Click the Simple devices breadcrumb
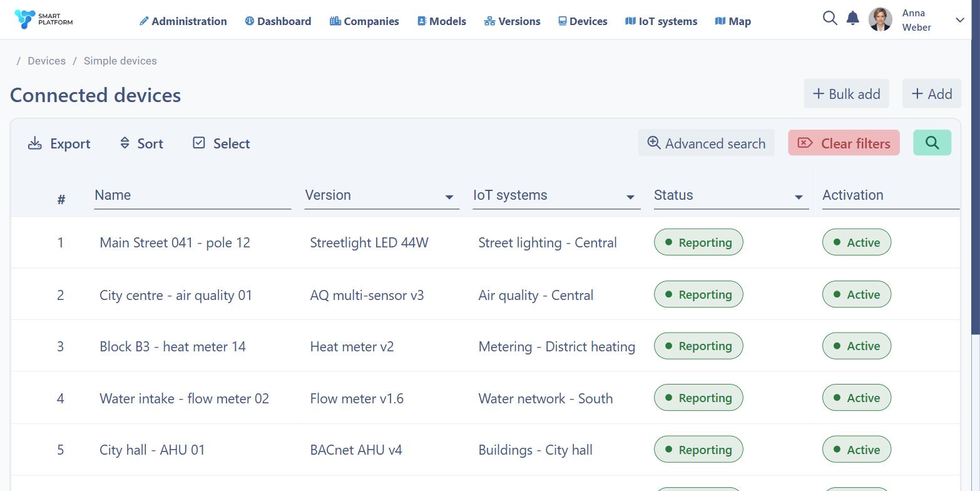Screen dimensions: 980x491 point(120,61)
